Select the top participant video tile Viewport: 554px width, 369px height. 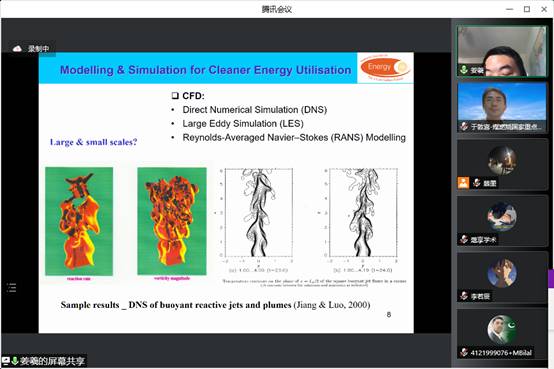502,51
